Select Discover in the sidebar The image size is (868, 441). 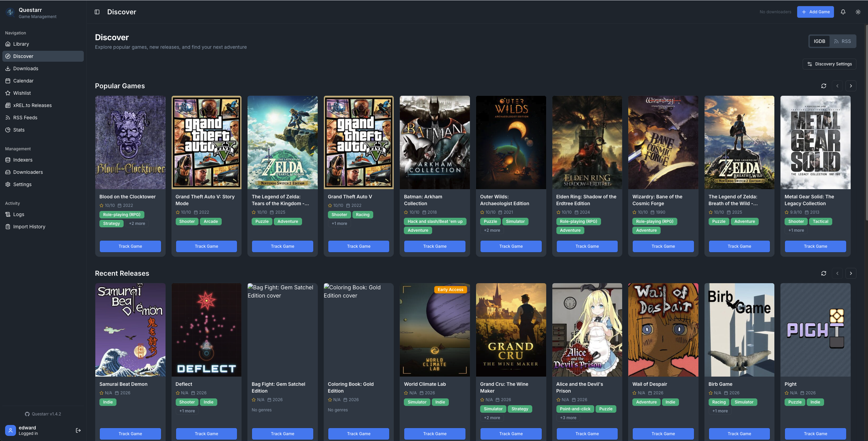[43, 56]
